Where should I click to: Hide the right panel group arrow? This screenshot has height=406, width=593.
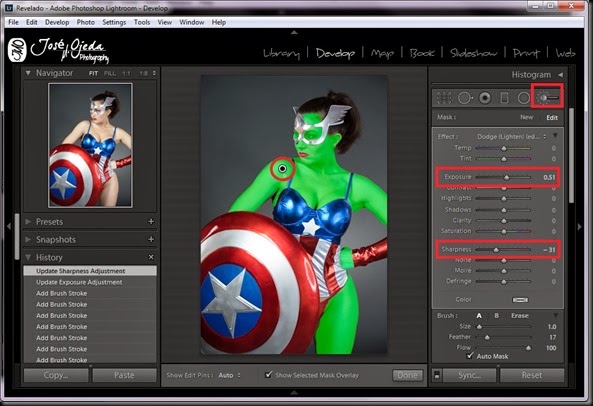coord(579,226)
